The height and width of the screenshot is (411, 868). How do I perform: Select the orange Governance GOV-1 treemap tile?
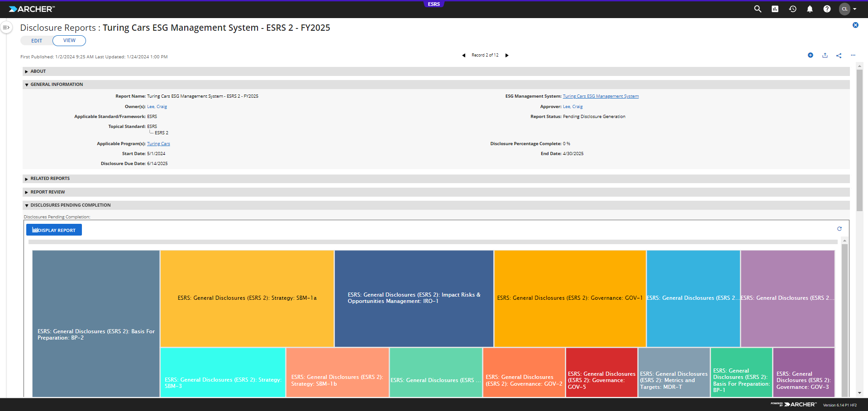click(570, 298)
